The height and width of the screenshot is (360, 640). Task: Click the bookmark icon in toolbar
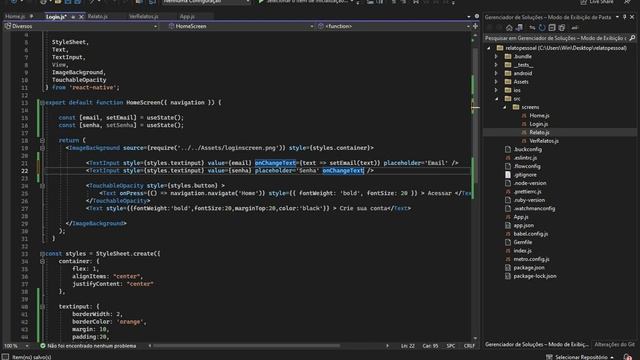[x=416, y=2]
